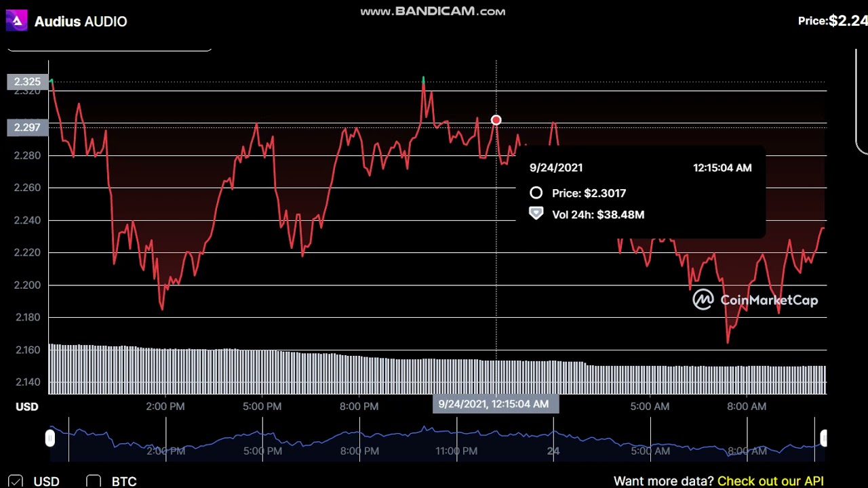Click the USD axis unit label
The height and width of the screenshot is (488, 868).
point(27,407)
